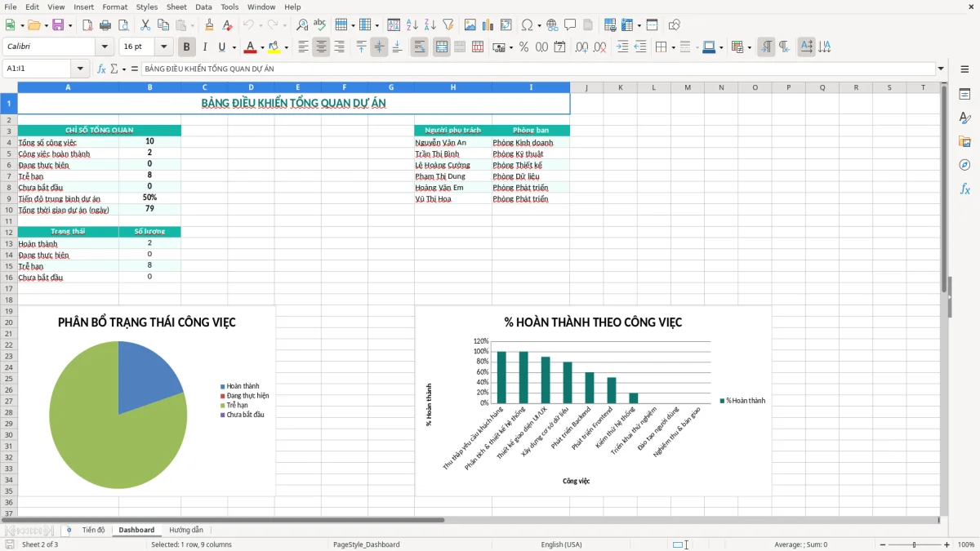Screen dimensions: 980x551
Task: Toggle Wrap Text
Action: [x=419, y=47]
